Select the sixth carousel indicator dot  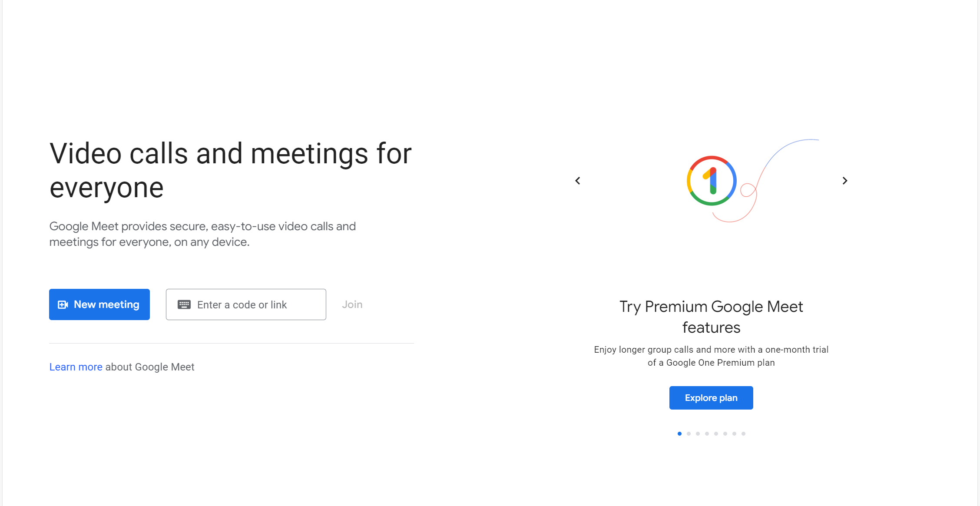(725, 433)
